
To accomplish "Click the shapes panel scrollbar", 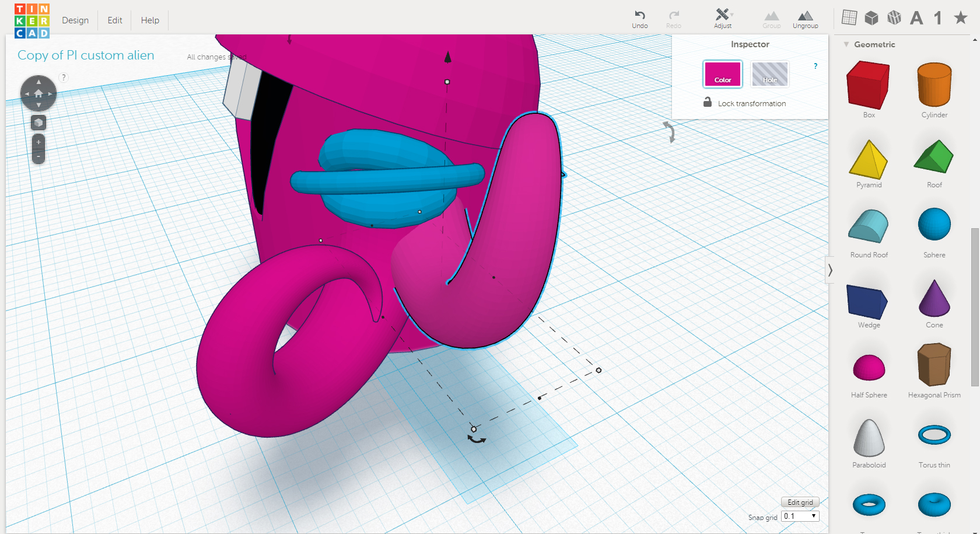I will 975,307.
